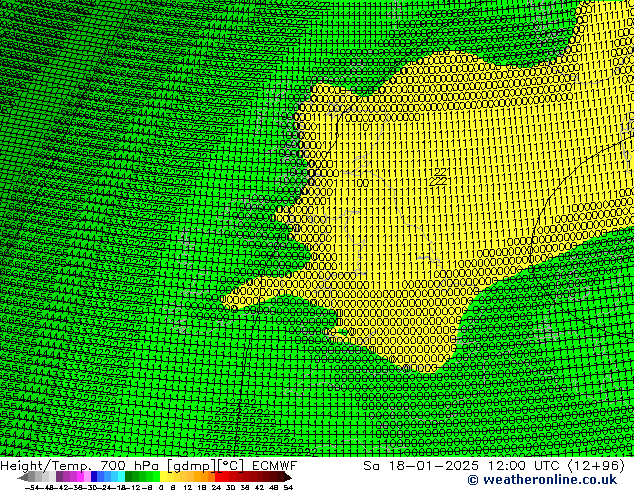This screenshot has height=490, width=634.
Task: Click the bright red swatch in the temperature legend
Action: tap(218, 477)
